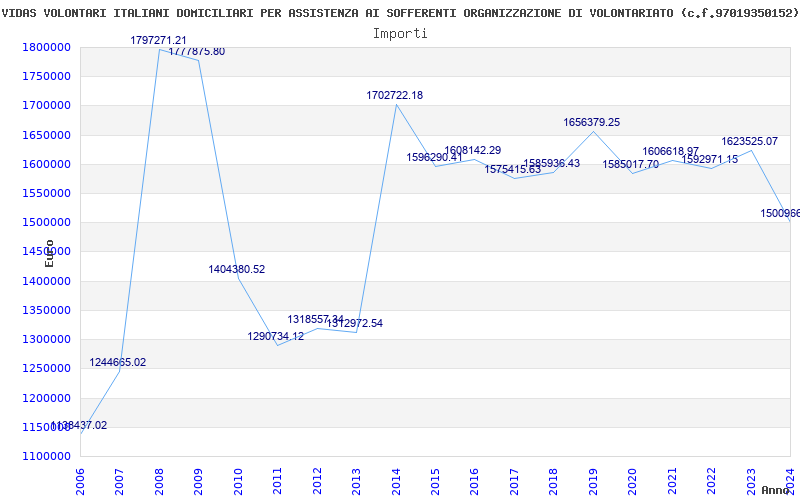Screen dimensions: 800x500
Task: Click the x-axis year 2018
Action: click(554, 481)
